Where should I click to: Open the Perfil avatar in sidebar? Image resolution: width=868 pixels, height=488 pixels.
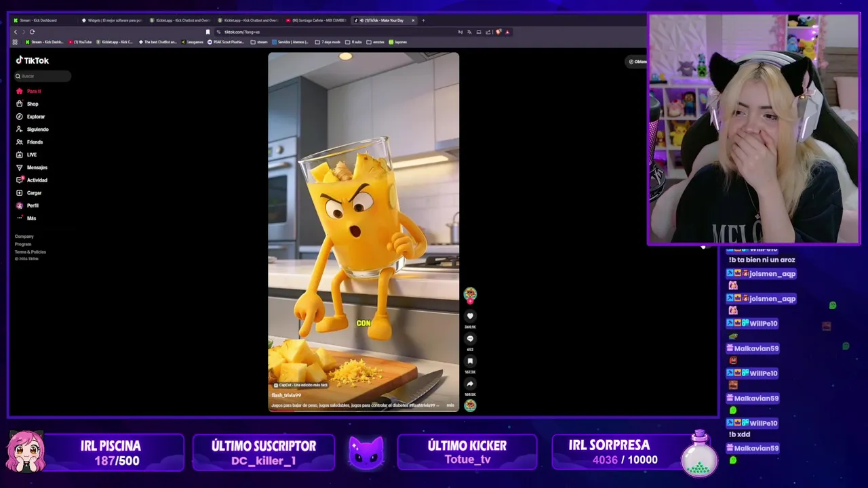(20, 205)
